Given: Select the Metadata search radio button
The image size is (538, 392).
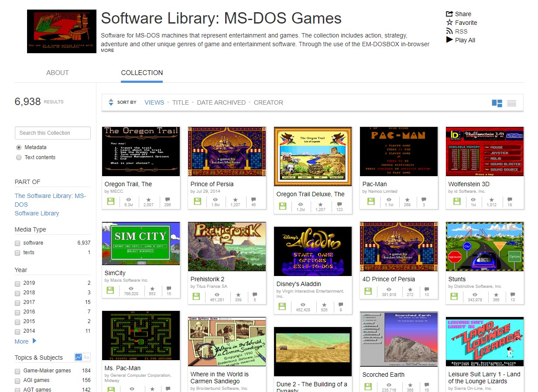Looking at the screenshot, I should pos(18,147).
